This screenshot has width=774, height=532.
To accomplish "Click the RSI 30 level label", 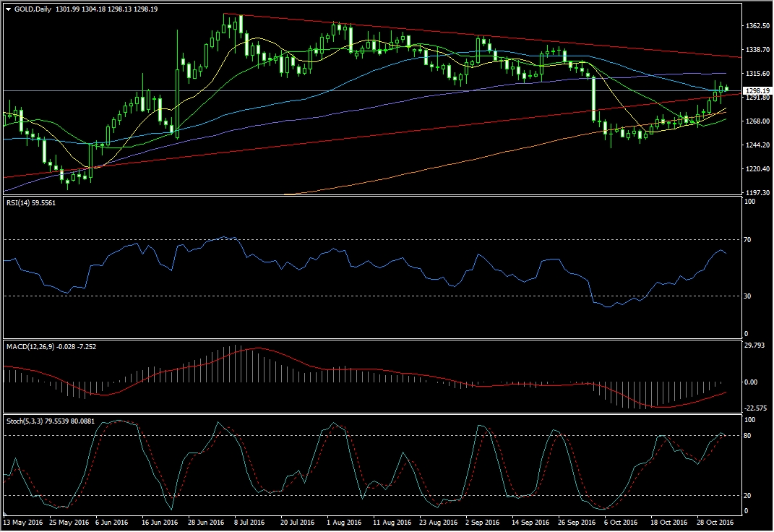I will [x=747, y=296].
